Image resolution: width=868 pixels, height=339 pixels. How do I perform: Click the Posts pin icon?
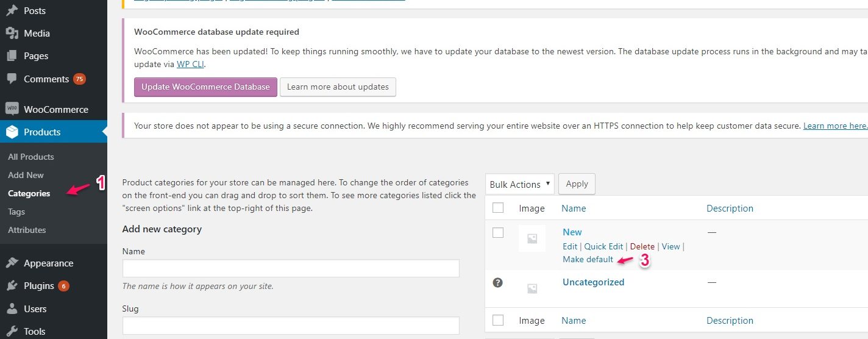12,10
